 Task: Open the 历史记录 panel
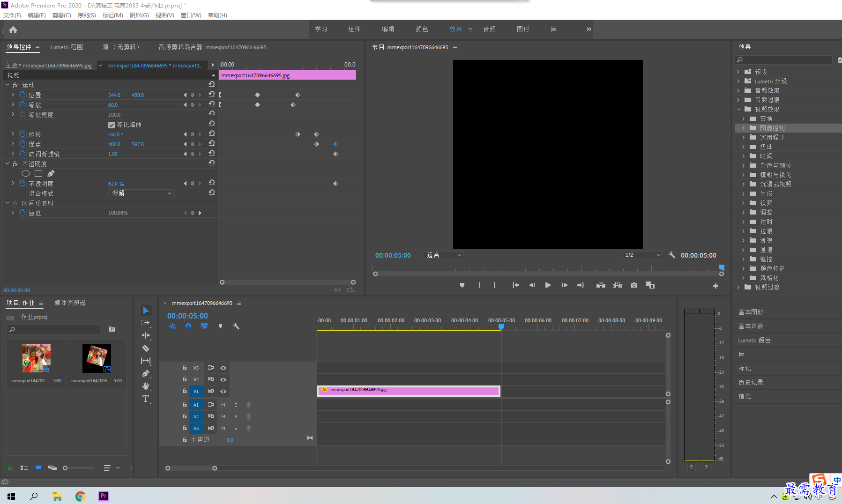click(x=751, y=382)
